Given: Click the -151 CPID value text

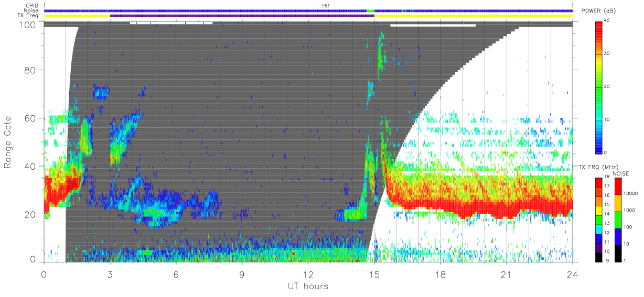Looking at the screenshot, I should tap(324, 6).
